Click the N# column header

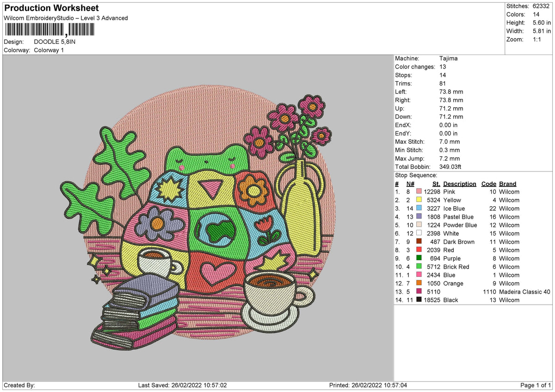[410, 184]
